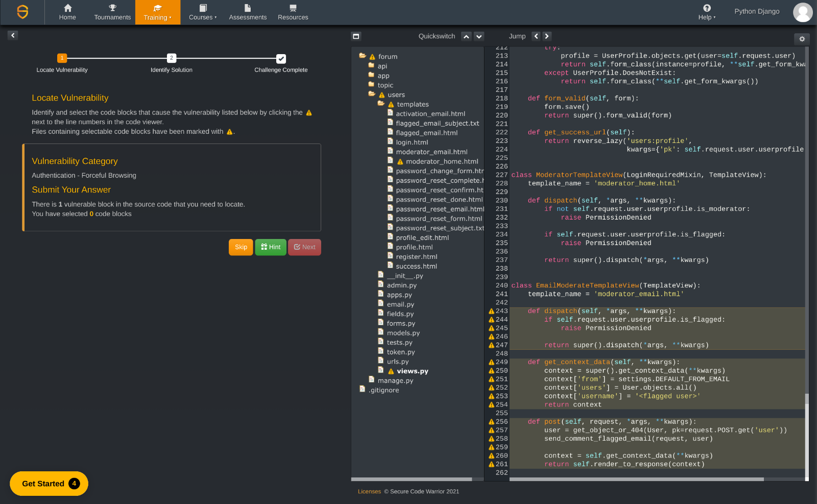Open the user profile avatar
Image resolution: width=817 pixels, height=504 pixels.
tap(802, 12)
